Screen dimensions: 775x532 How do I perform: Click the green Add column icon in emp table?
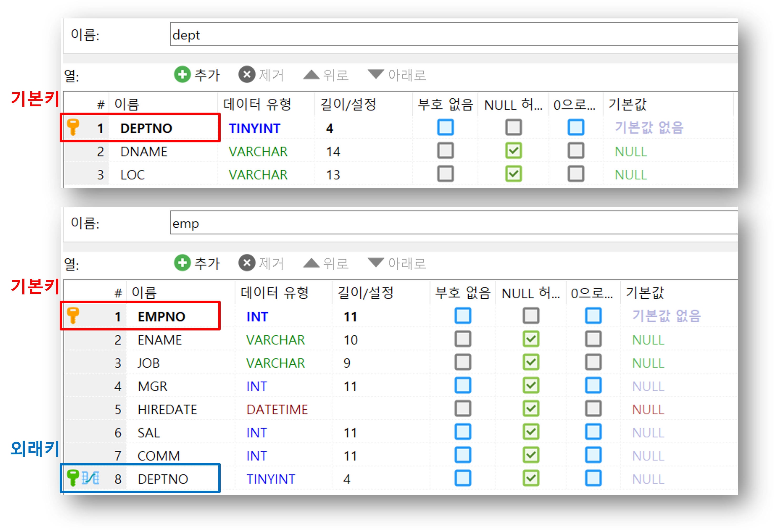[182, 263]
